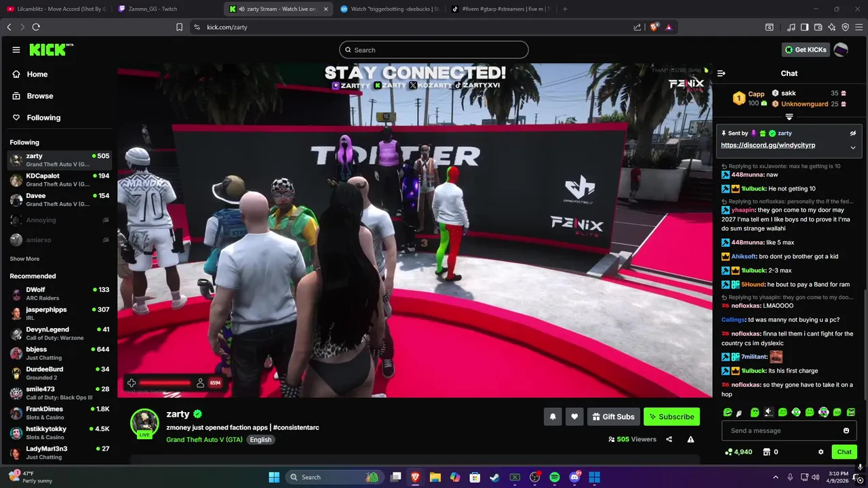The height and width of the screenshot is (488, 868).
Task: Show More followed channels
Action: [24, 259]
